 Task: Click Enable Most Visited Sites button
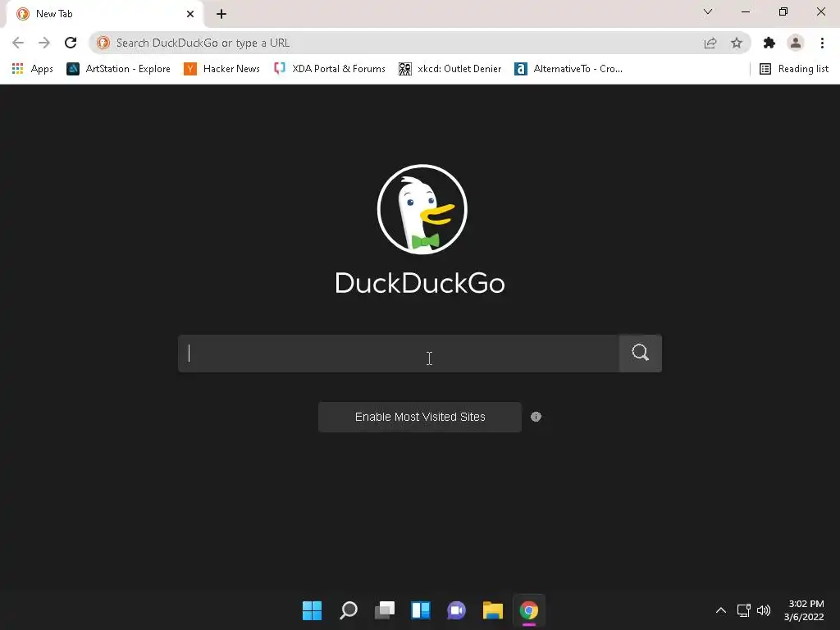coord(420,417)
